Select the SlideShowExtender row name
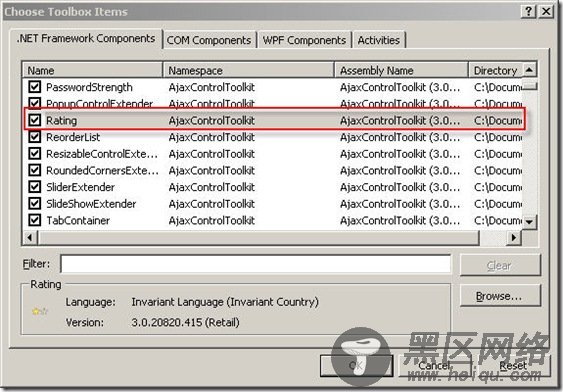 click(x=91, y=204)
